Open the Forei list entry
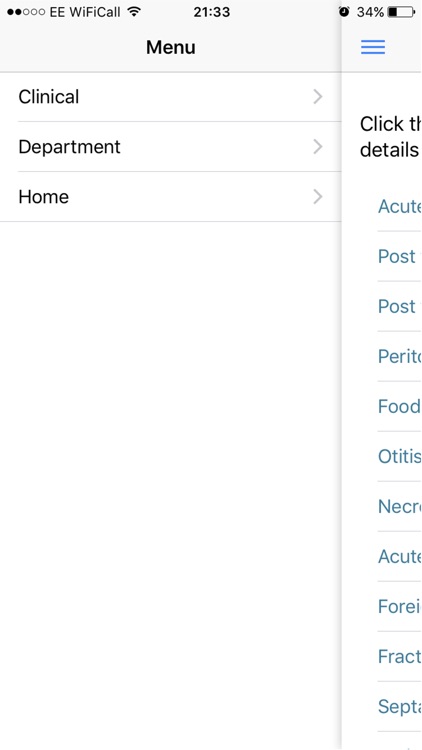This screenshot has height=750, width=422. (x=399, y=607)
